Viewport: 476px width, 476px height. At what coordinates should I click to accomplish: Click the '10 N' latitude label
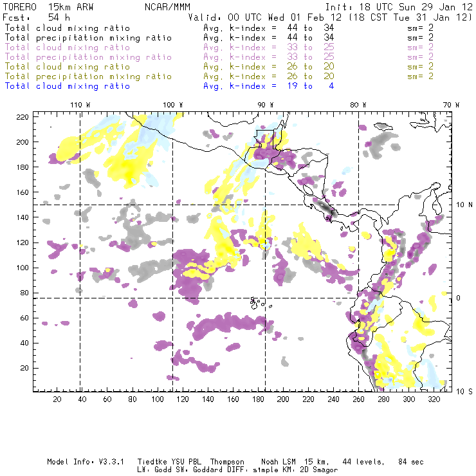464,205
